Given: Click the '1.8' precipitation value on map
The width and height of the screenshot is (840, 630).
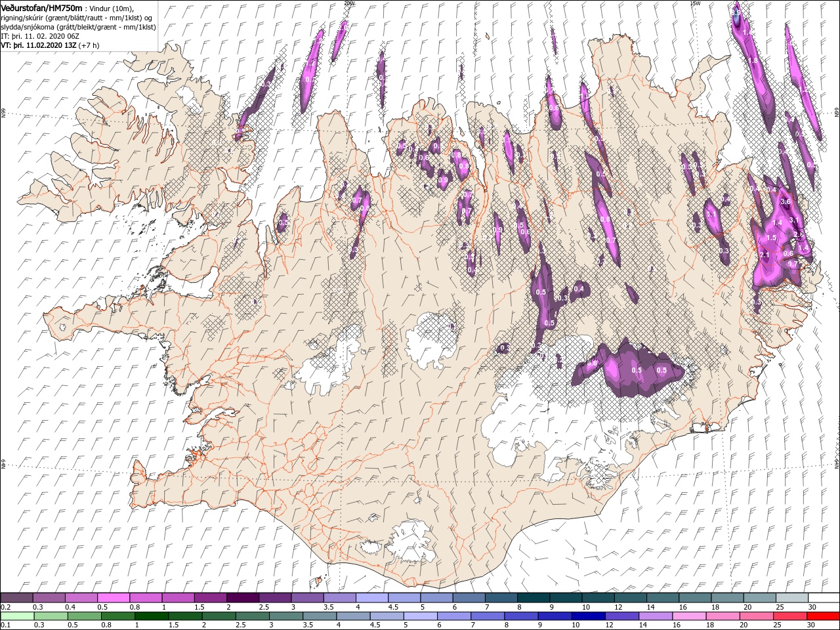Looking at the screenshot, I should (753, 60).
